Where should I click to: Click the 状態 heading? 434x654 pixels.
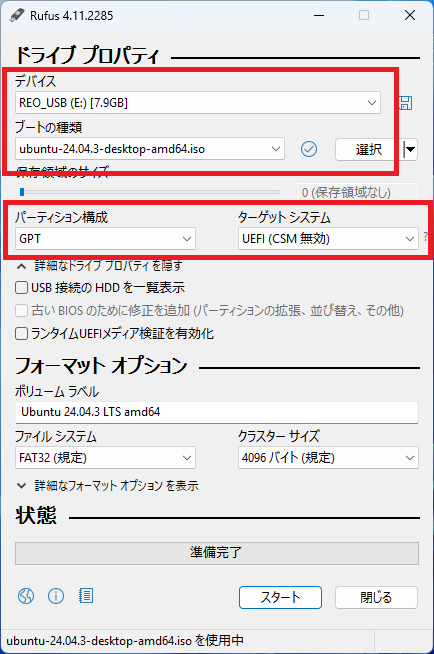click(x=36, y=516)
